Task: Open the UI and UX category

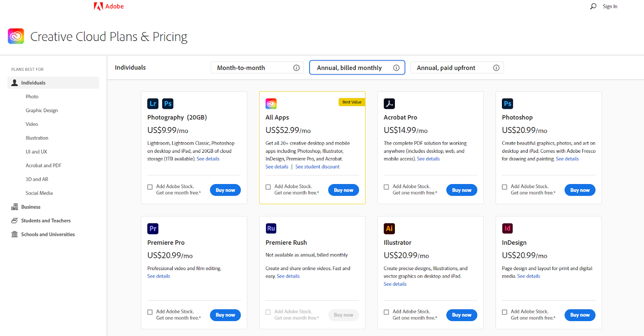Action: (36, 152)
